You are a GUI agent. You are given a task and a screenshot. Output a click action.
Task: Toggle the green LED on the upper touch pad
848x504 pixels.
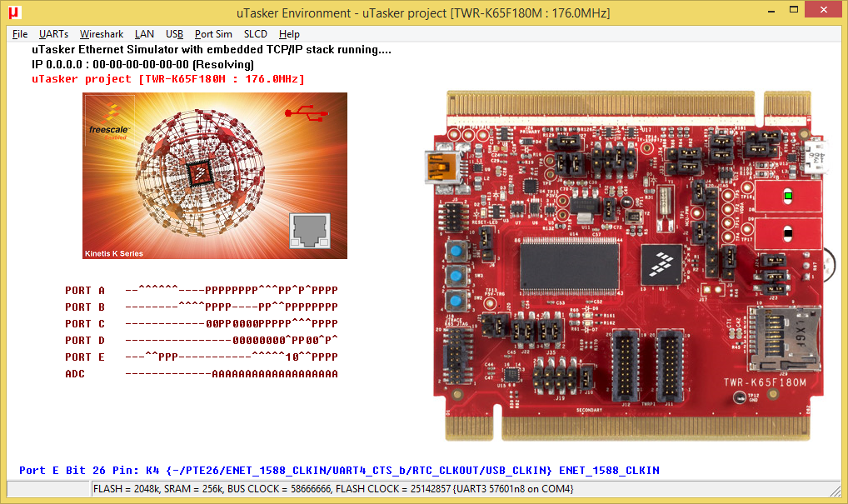[788, 196]
